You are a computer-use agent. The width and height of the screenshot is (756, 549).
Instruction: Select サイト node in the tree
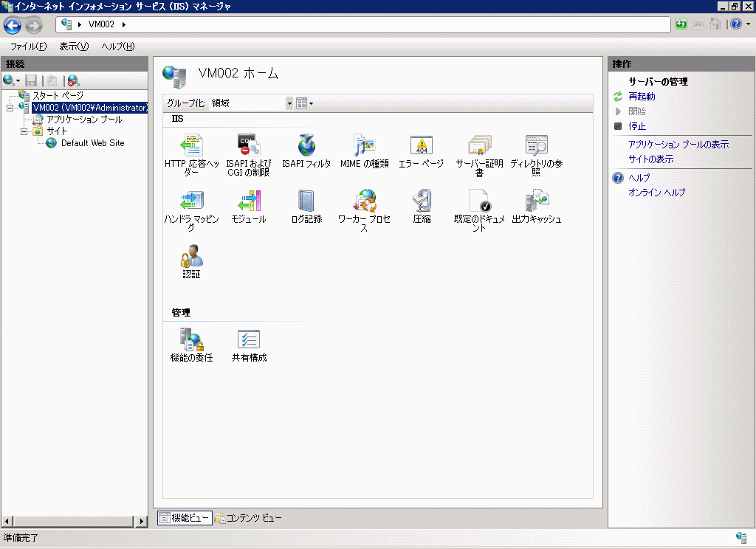click(x=56, y=131)
